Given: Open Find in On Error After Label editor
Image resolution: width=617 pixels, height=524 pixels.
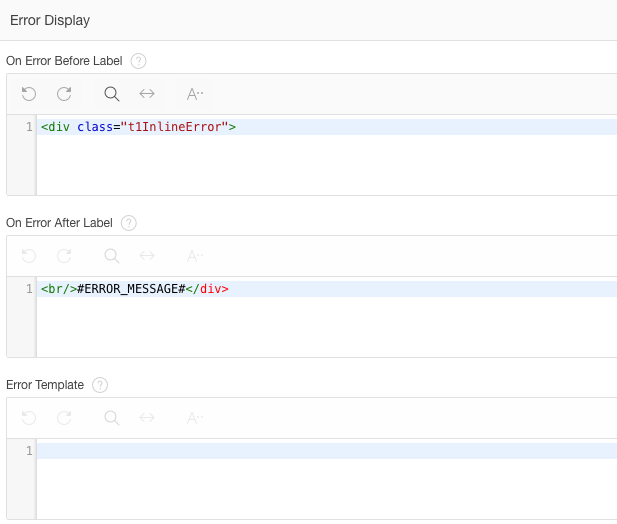Looking at the screenshot, I should 112,256.
